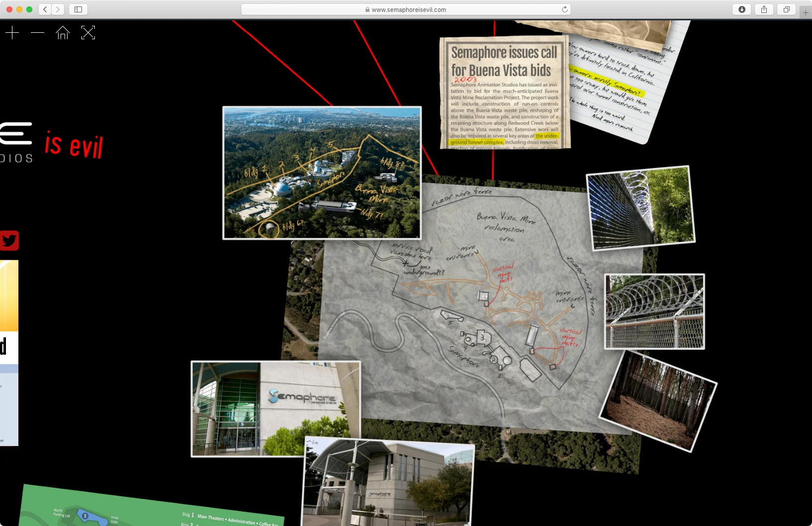Click the zoom in plus icon
Viewport: 812px width, 526px height.
12,33
